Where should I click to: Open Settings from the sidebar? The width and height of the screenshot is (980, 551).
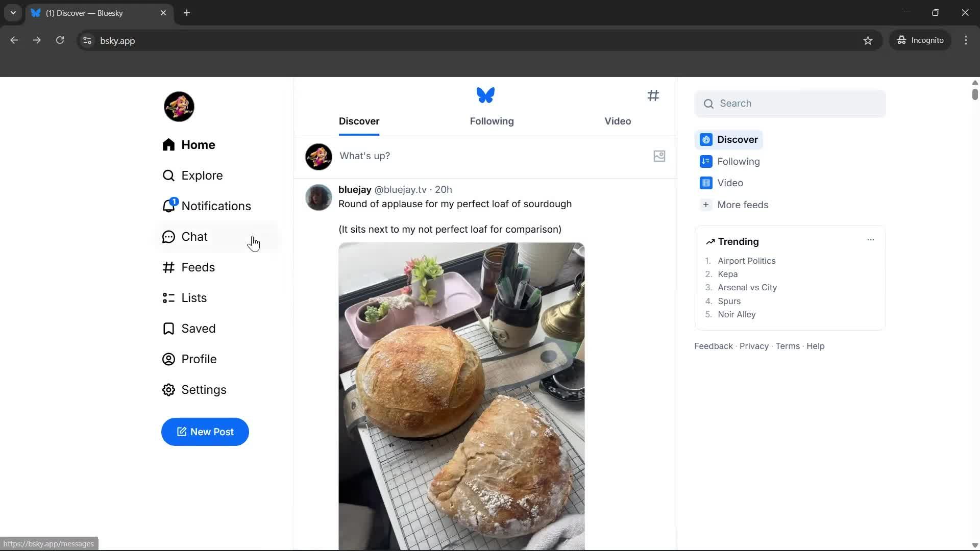coord(204,389)
